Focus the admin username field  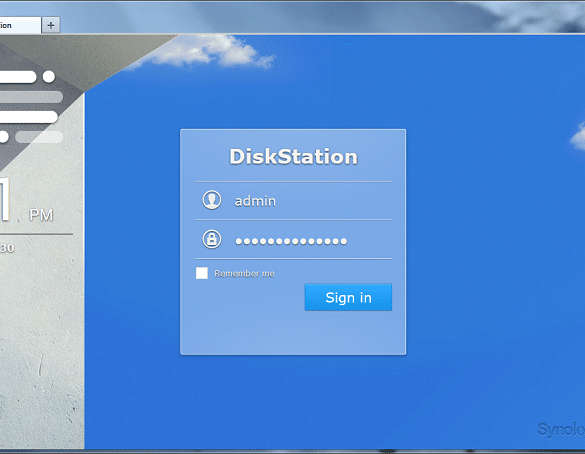(x=293, y=201)
